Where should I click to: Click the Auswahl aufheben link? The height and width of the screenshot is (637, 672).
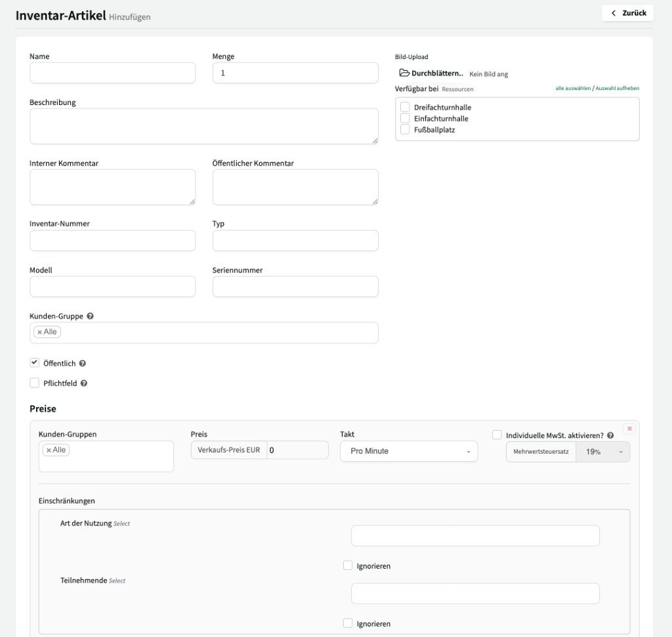pos(617,88)
